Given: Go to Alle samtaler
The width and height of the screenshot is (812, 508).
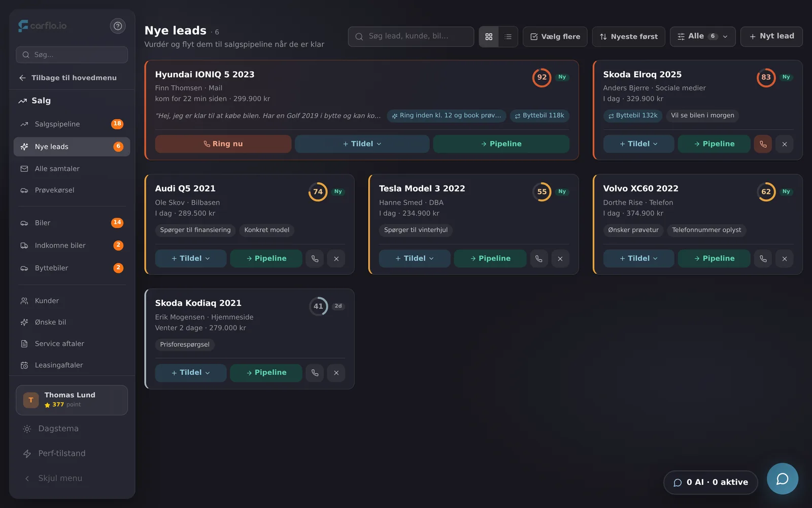Looking at the screenshot, I should click(72, 169).
